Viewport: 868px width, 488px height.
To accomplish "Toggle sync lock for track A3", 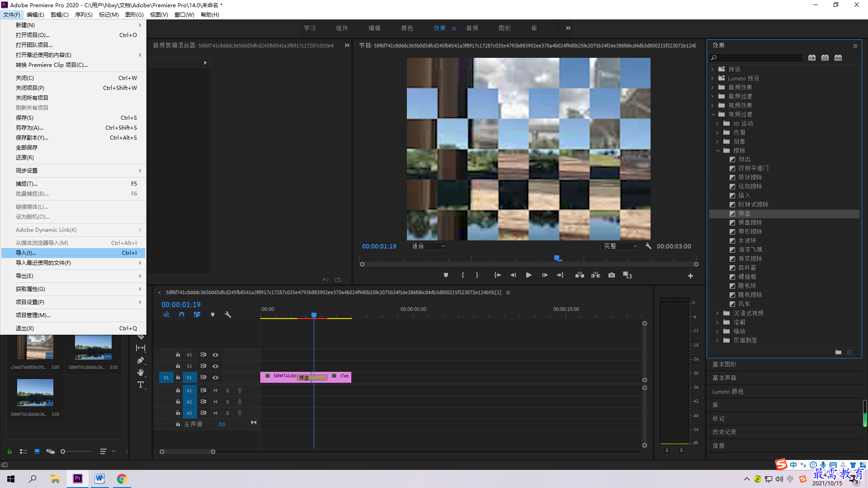I will click(x=203, y=413).
